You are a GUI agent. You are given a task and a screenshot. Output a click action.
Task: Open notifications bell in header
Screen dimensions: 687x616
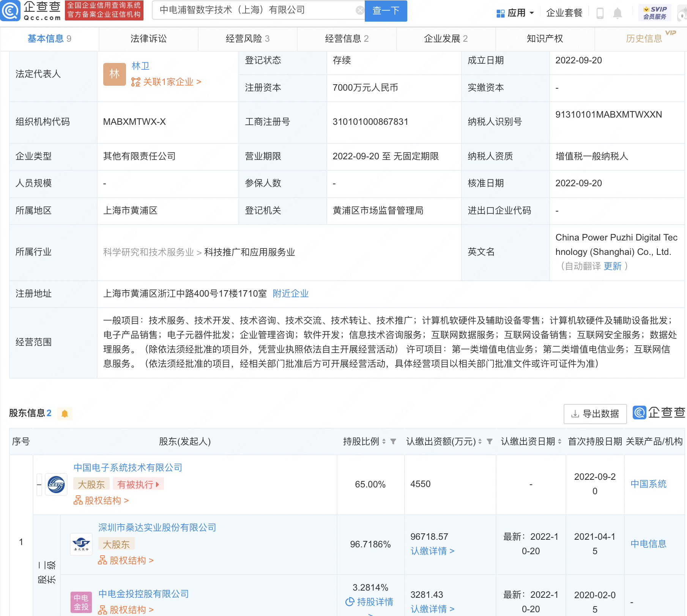coord(618,13)
